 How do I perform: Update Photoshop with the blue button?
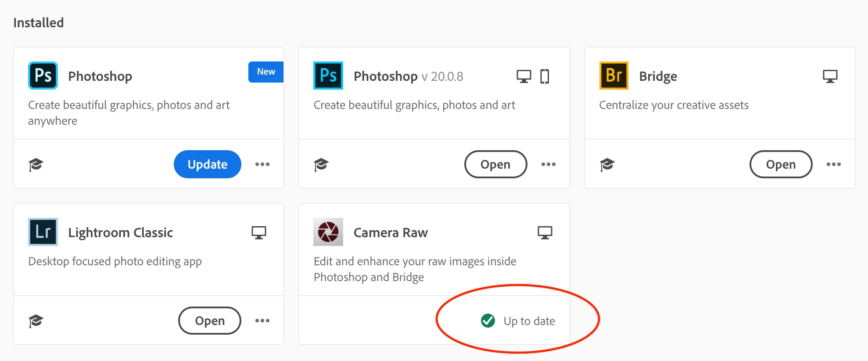pos(208,164)
